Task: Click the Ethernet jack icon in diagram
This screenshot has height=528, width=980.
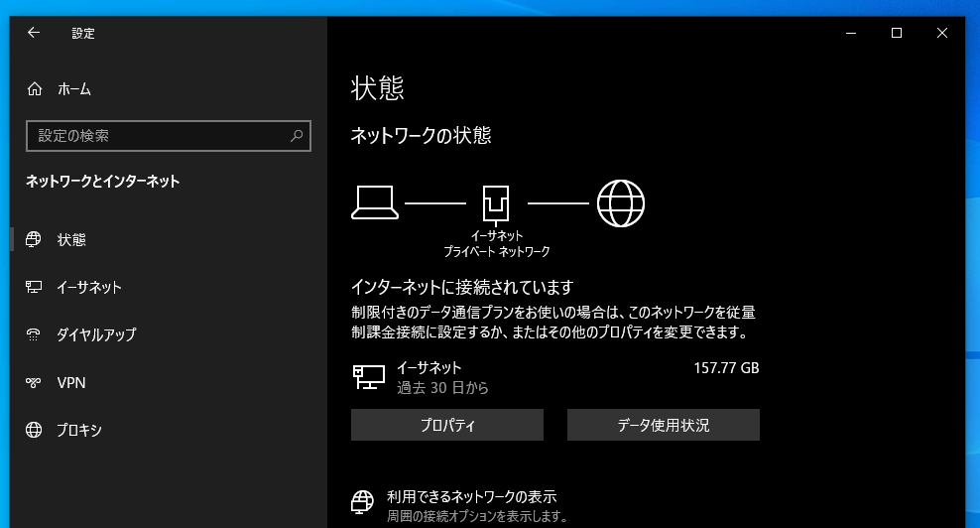Action: (496, 205)
